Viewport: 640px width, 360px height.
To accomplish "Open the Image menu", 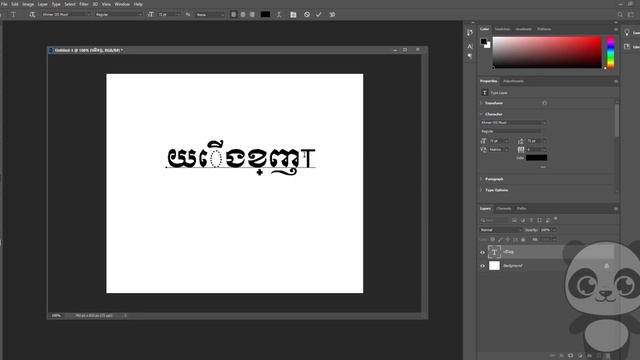I will pyautogui.click(x=28, y=4).
